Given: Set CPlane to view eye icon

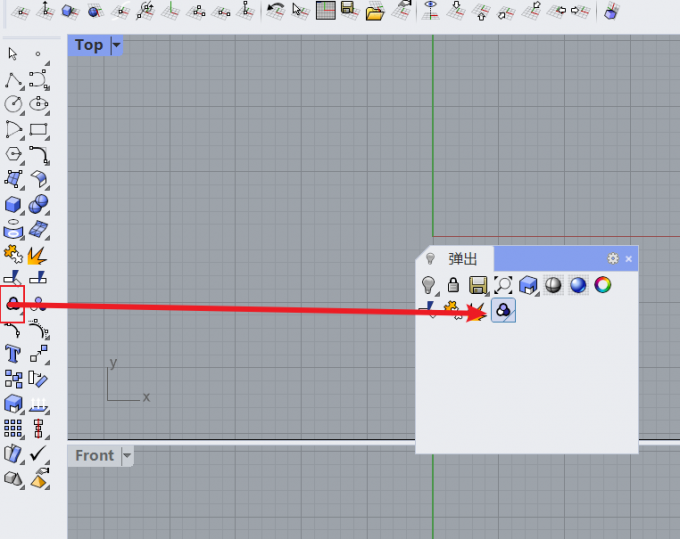Looking at the screenshot, I should [430, 10].
